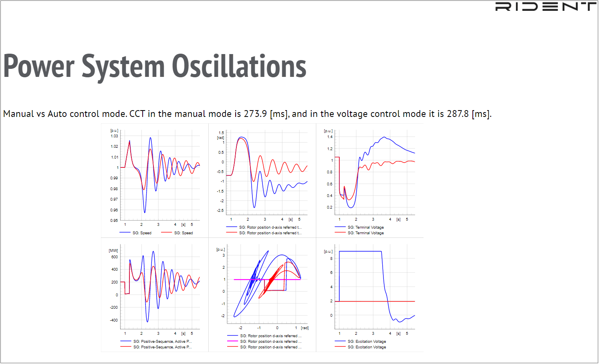Click the red 'SG: Positive-Sequence, Active P...' legend
Image resolution: width=599 pixels, height=364 pixels.
(x=156, y=347)
